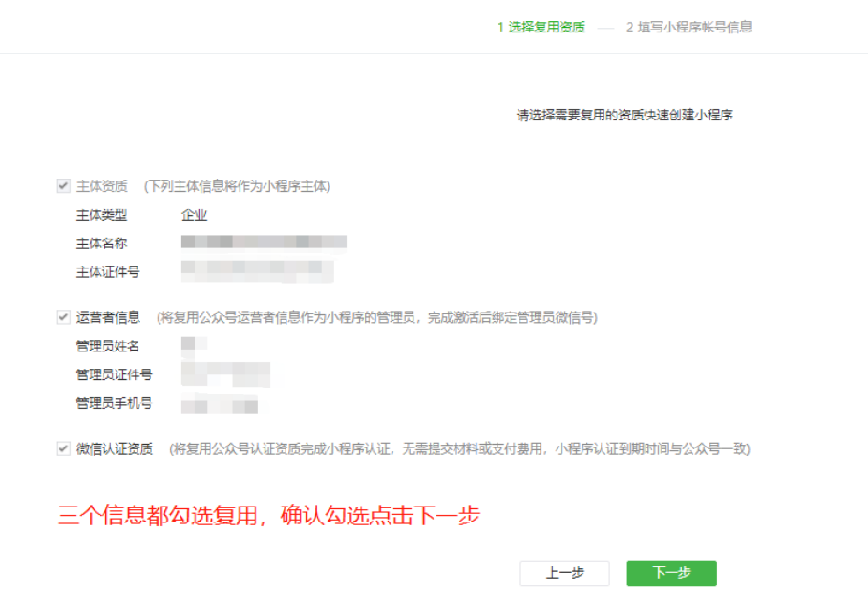Uncheck the 微信认证资质 checkbox
This screenshot has width=868, height=596.
click(64, 449)
